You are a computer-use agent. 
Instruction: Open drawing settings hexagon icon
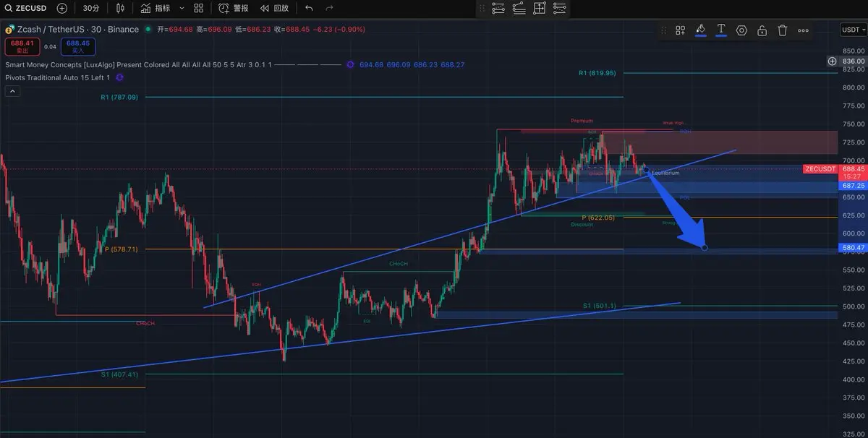tap(741, 30)
